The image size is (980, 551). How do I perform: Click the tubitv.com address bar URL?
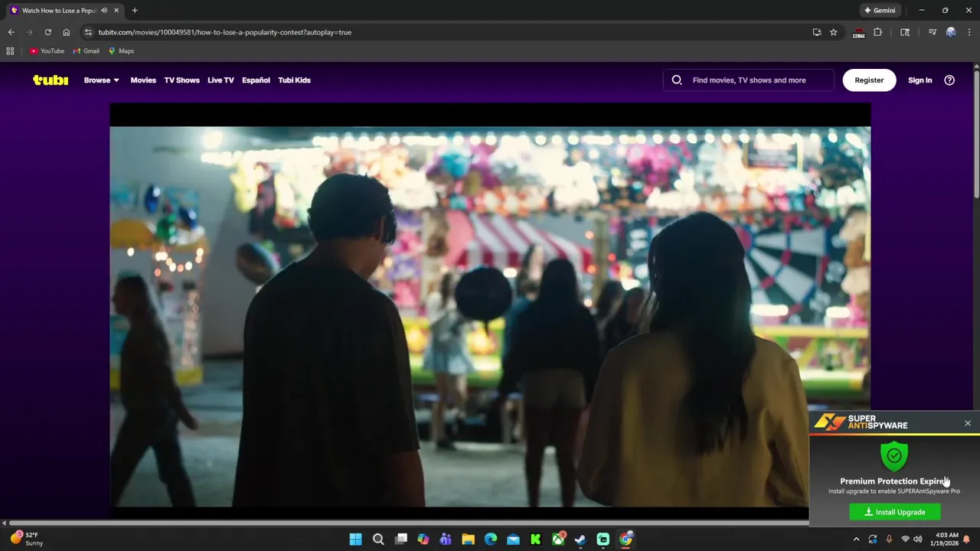[225, 32]
